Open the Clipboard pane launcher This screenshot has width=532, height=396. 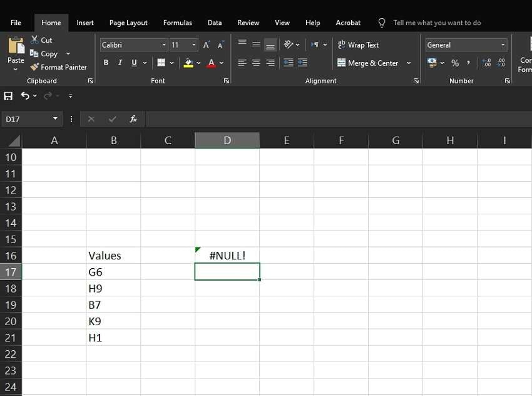point(91,81)
